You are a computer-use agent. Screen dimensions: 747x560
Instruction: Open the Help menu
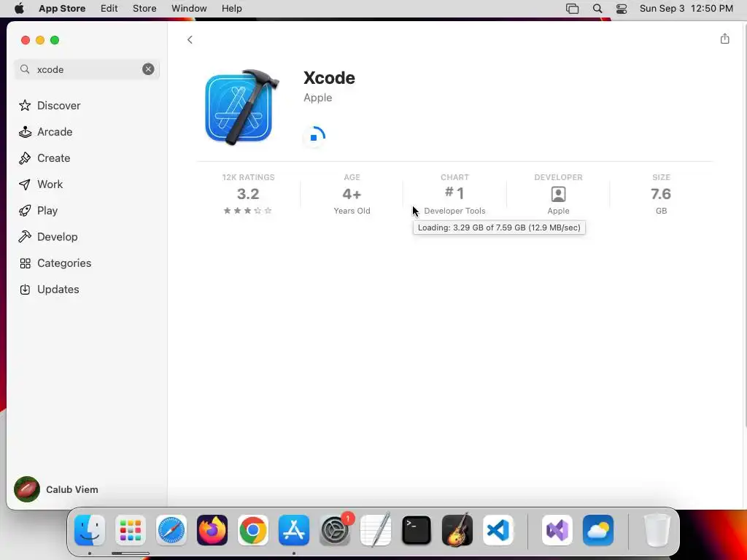tap(231, 9)
